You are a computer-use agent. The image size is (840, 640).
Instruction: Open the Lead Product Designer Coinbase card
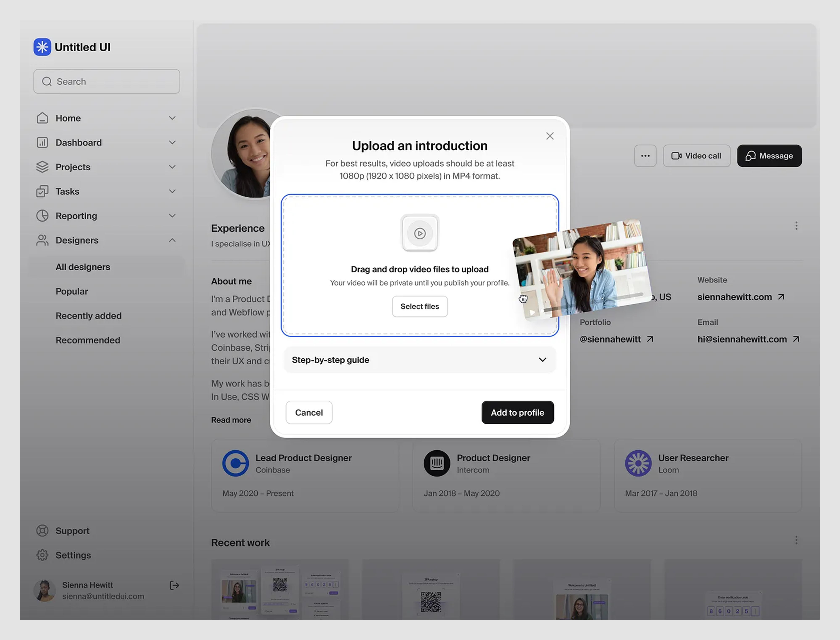(x=305, y=475)
